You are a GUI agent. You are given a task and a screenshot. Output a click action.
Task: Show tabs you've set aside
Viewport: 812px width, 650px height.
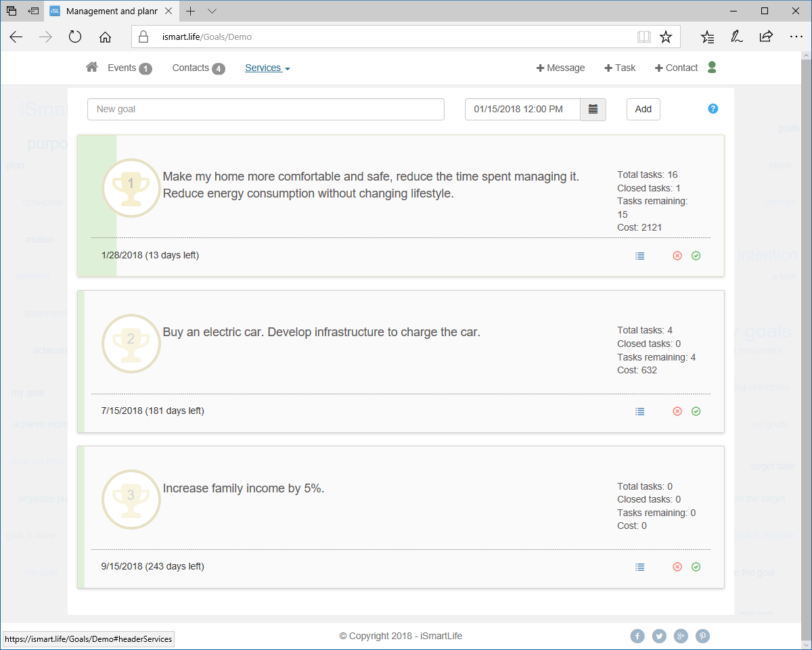12,11
